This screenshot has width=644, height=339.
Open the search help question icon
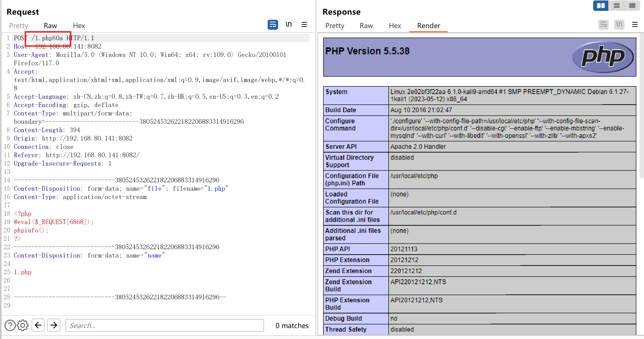(10, 325)
